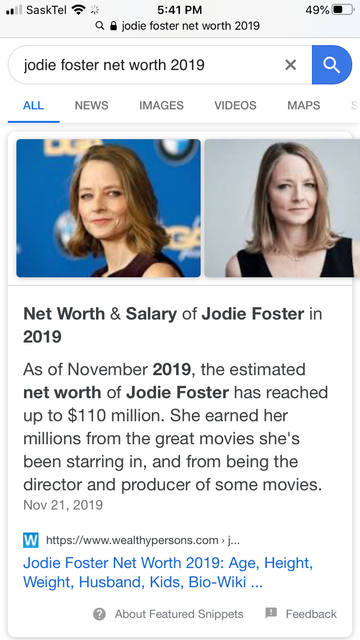360x640 pixels.
Task: Switch to the VIDEOS tab
Action: (x=235, y=105)
